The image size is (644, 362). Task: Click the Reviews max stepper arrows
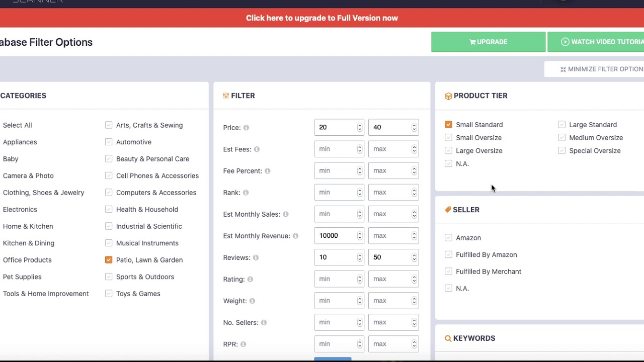point(414,257)
